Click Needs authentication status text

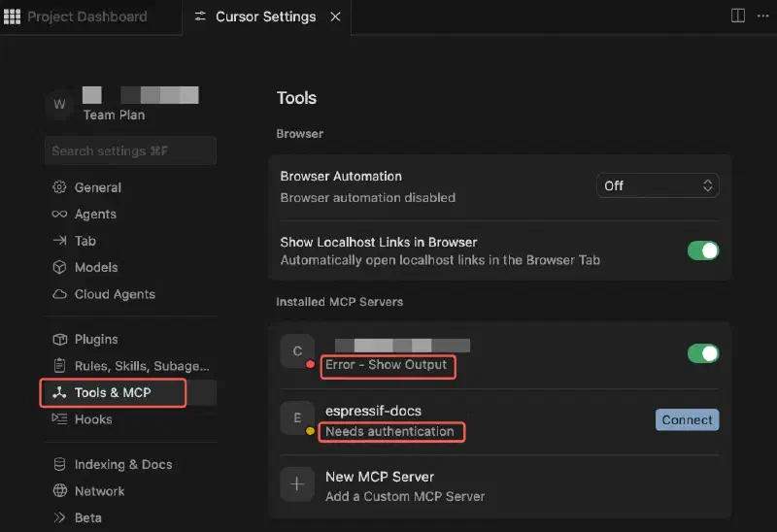point(389,431)
